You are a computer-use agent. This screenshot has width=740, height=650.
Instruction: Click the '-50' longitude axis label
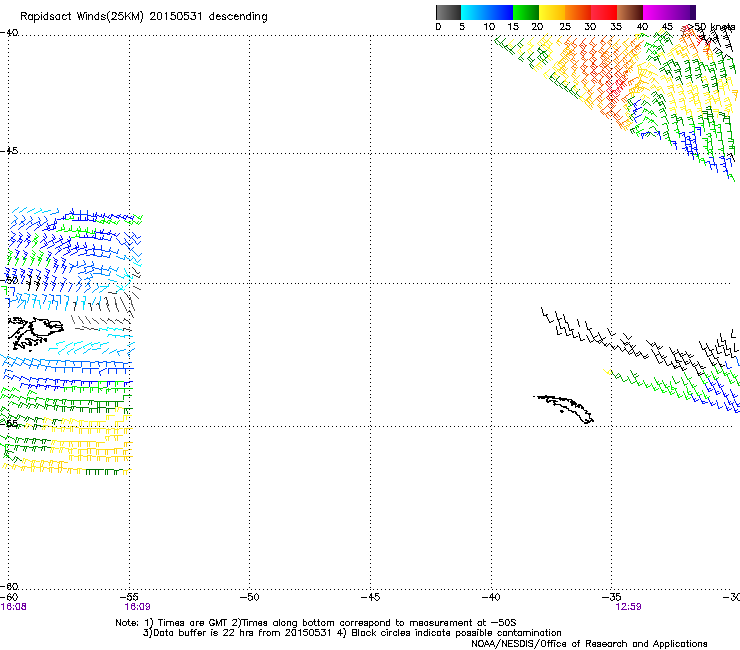[250, 597]
